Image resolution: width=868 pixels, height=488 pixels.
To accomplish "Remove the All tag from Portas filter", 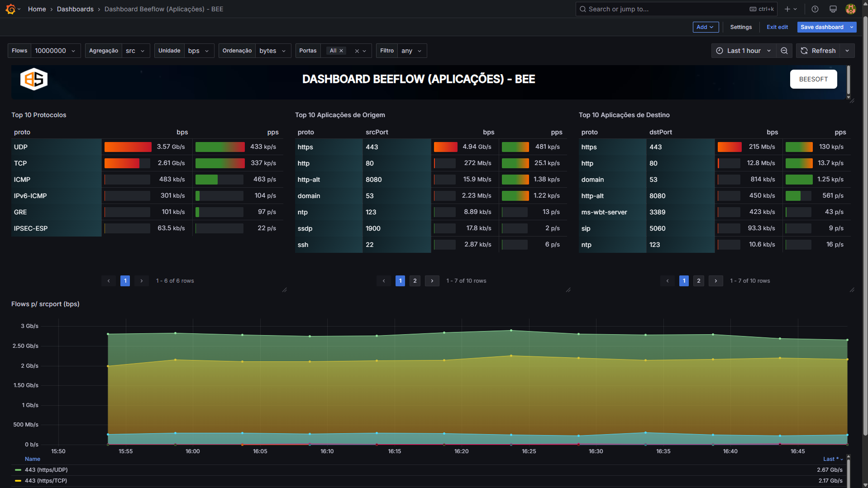I will click(x=341, y=51).
